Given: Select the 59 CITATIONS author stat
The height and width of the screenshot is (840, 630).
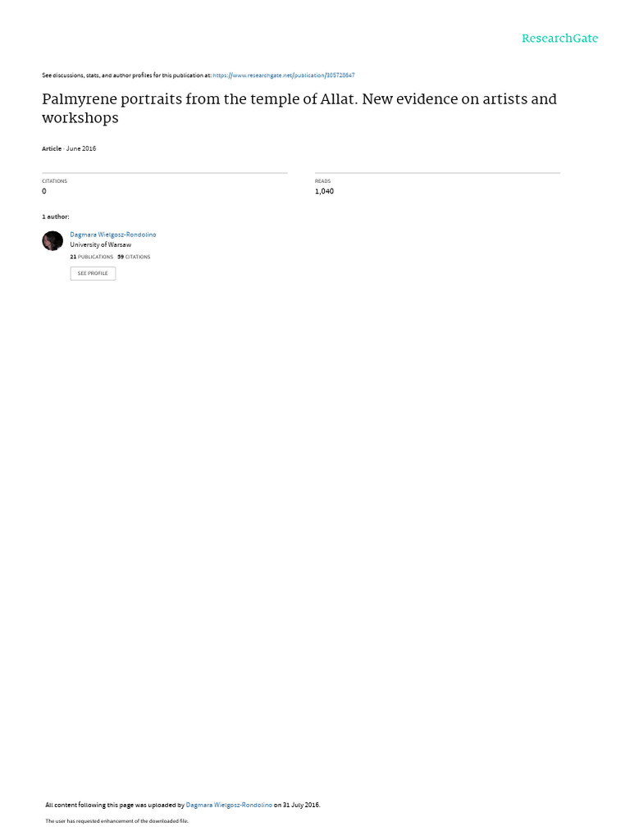Looking at the screenshot, I should 134,257.
